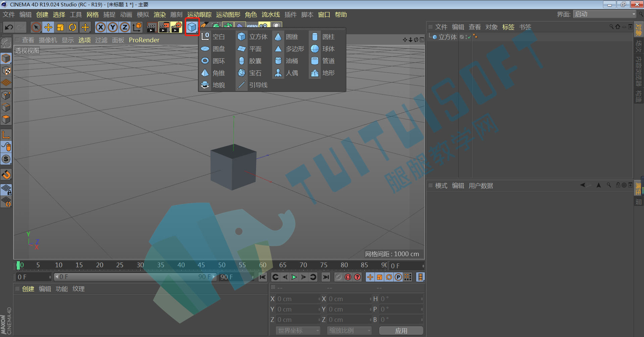This screenshot has height=337, width=644.
Task: Toggle autokeying record button
Action: [x=348, y=277]
